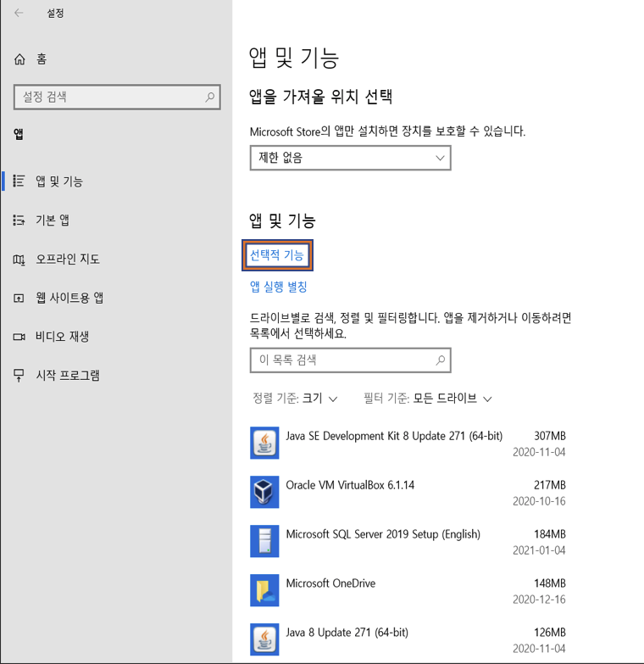Go back with the arrow icon
644x664 pixels.
tap(19, 13)
